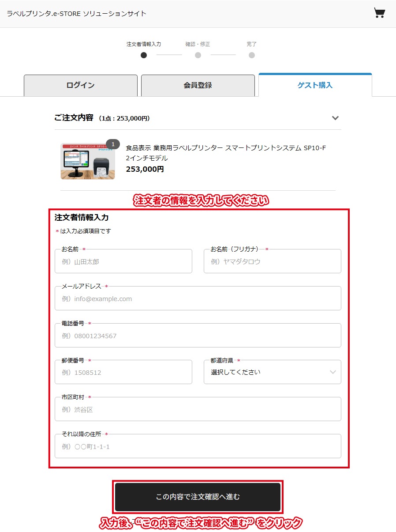This screenshot has height=532, width=396.
Task: Focus the それ以降の住所 input field
Action: click(x=198, y=446)
